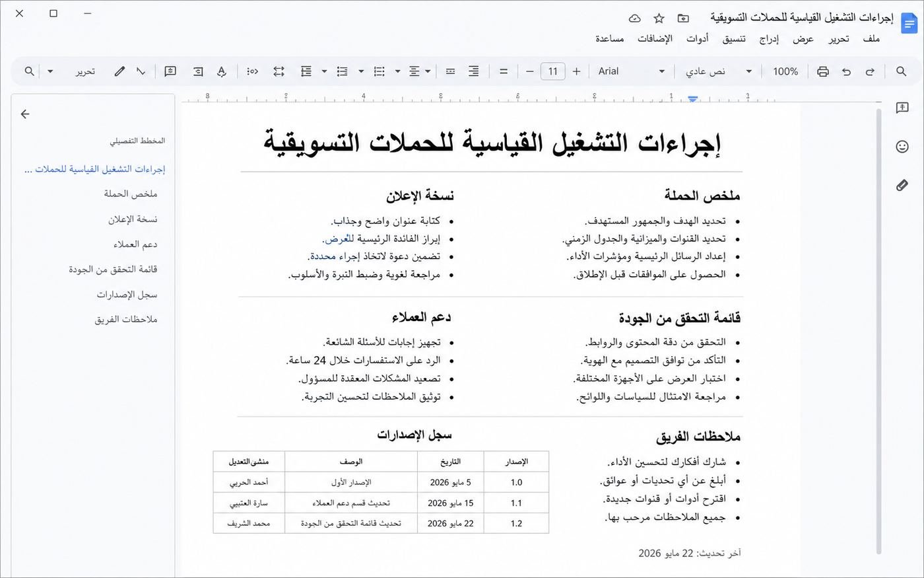Click the swap-arrows direction icon
This screenshot has height=578, width=924.
coord(279,71)
